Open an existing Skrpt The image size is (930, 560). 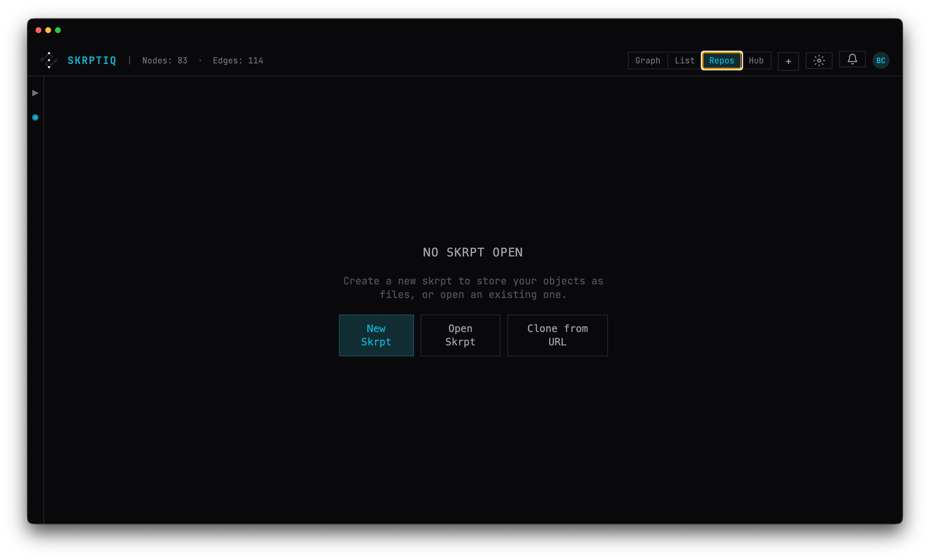tap(460, 335)
